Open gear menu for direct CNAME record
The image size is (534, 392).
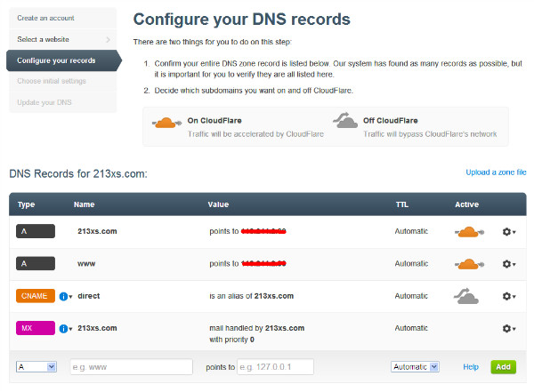coord(509,296)
